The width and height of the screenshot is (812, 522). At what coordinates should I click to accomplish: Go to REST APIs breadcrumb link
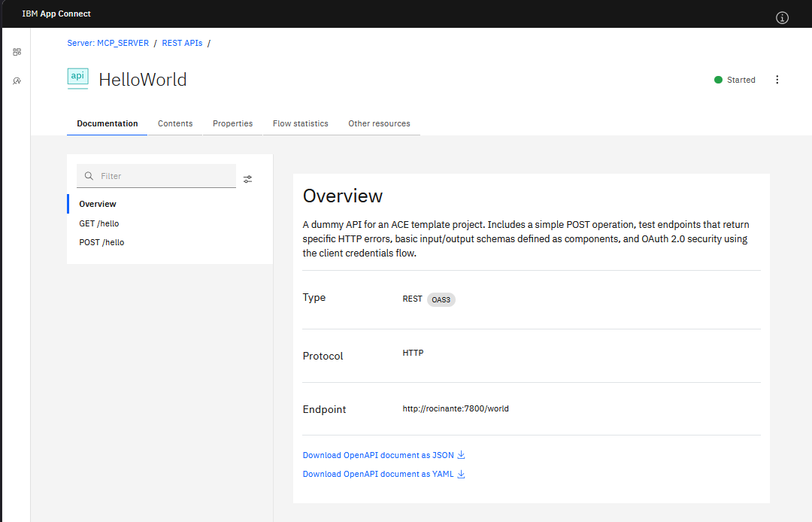(x=182, y=43)
